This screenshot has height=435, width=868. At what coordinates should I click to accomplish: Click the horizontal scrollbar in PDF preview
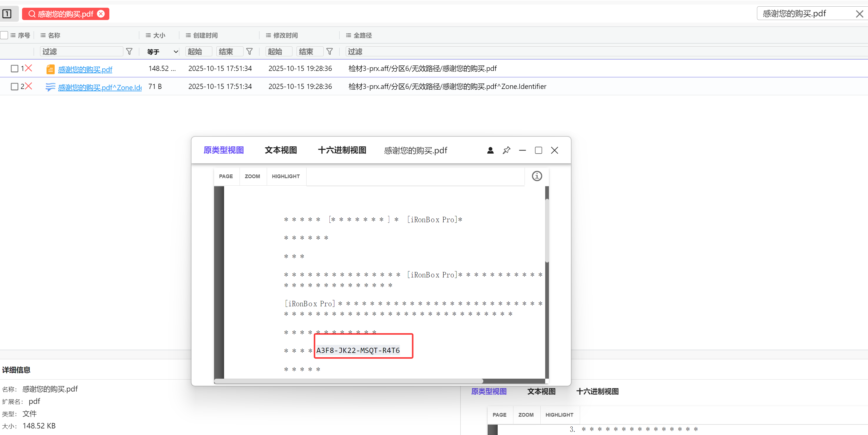[x=348, y=381]
